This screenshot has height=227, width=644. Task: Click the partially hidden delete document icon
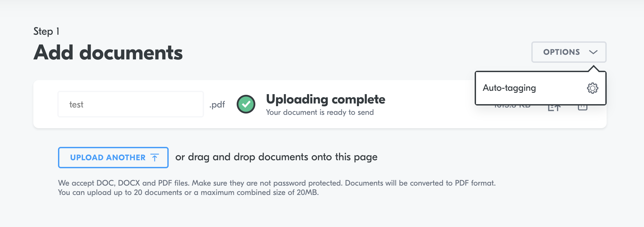582,108
